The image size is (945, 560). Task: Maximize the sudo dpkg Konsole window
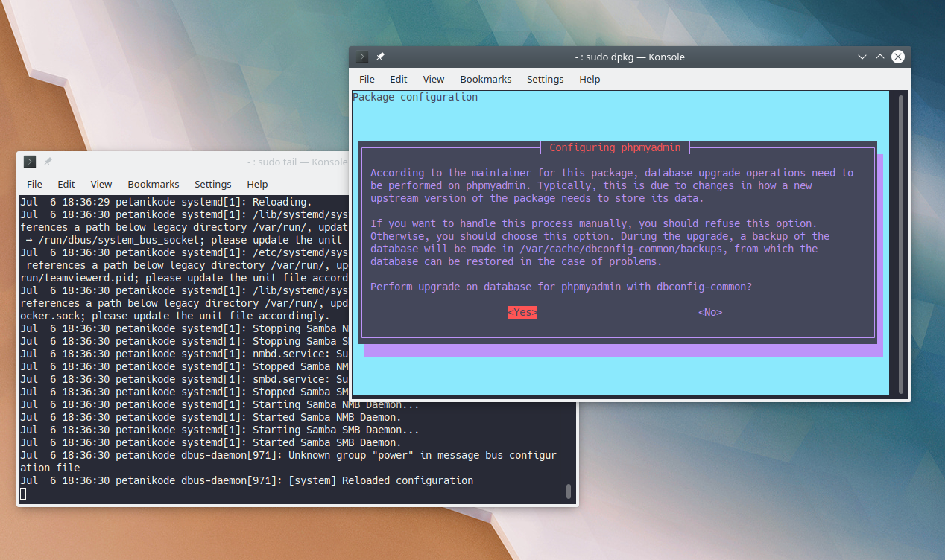[x=879, y=57]
